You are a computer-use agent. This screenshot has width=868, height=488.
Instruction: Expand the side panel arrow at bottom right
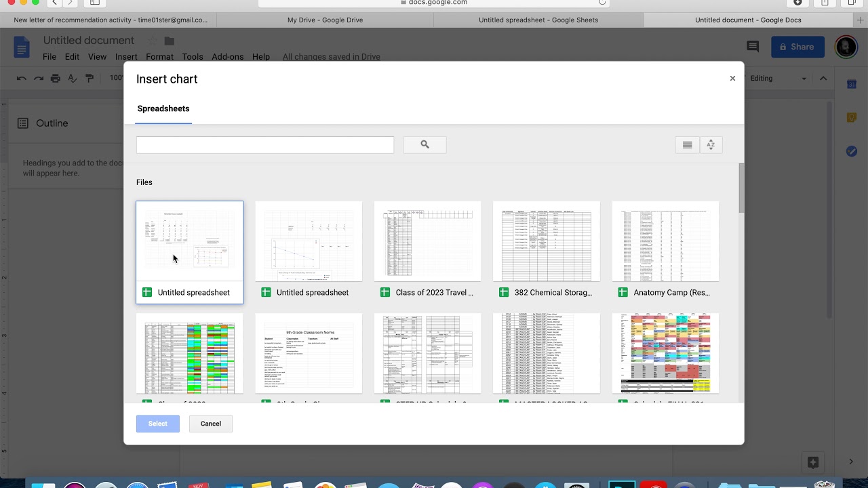pos(851,462)
